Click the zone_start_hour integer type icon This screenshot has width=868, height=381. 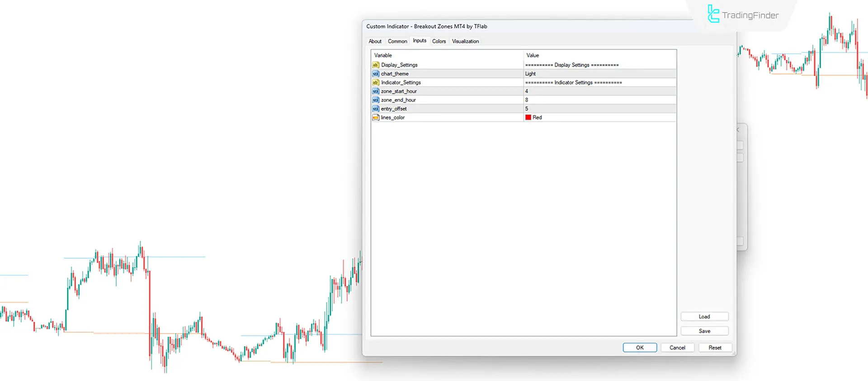tap(375, 91)
